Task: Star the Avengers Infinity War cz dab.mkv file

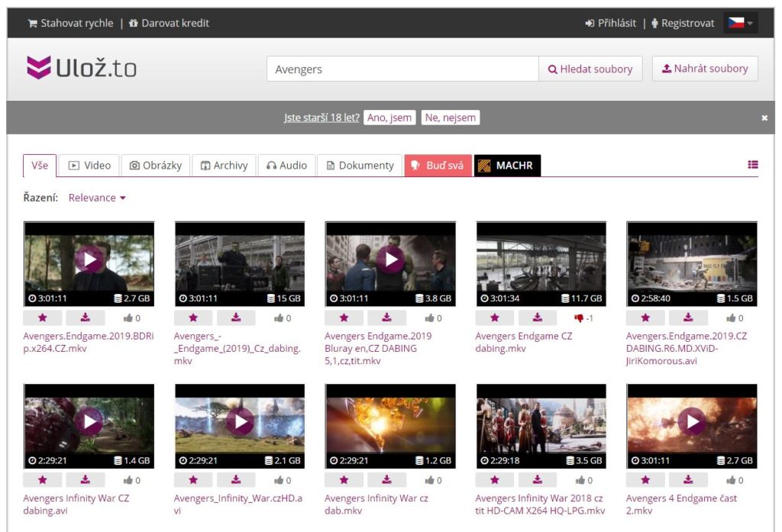Action: click(x=344, y=479)
